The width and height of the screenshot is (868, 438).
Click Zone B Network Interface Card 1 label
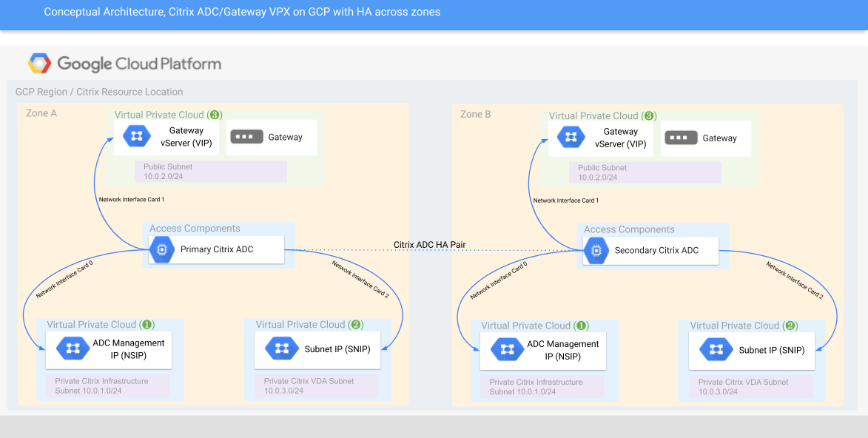click(x=566, y=201)
